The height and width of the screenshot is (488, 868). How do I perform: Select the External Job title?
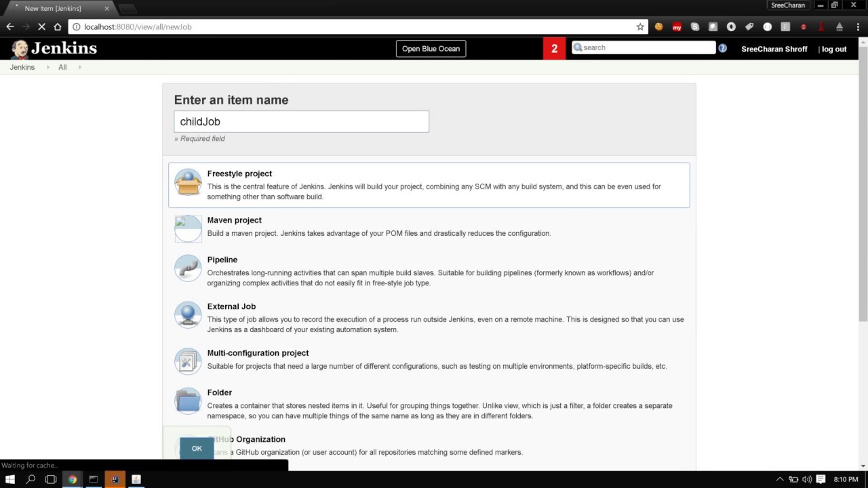pyautogui.click(x=231, y=306)
